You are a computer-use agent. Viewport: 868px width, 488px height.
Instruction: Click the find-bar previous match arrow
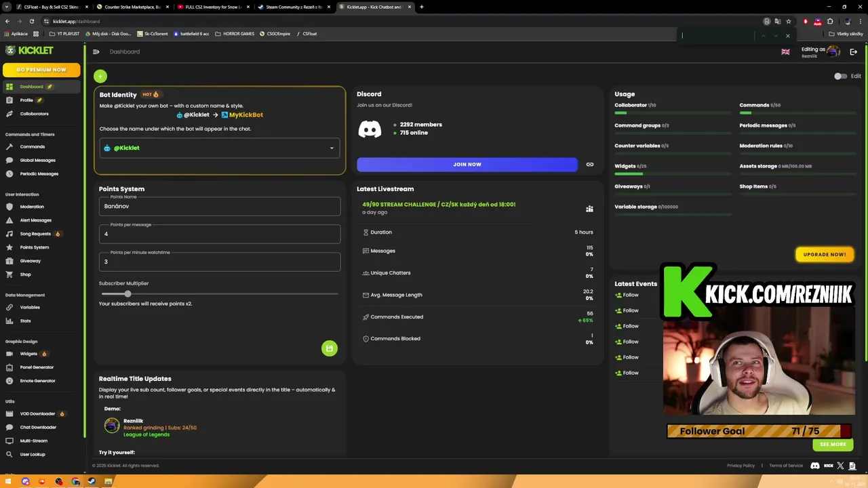pyautogui.click(x=763, y=36)
